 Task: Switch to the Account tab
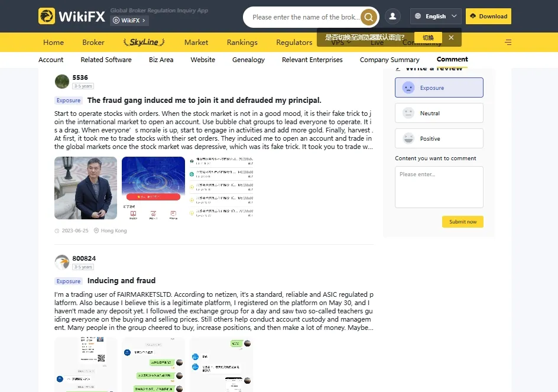[51, 60]
